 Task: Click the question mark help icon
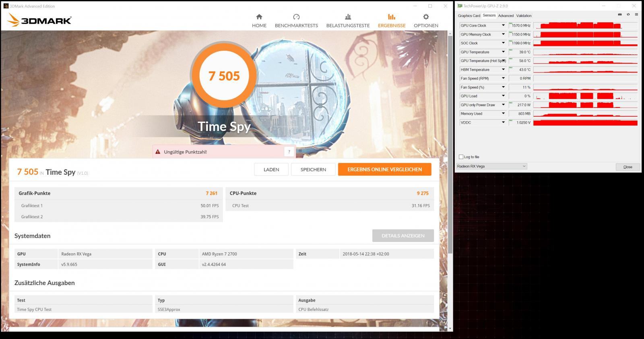(289, 152)
